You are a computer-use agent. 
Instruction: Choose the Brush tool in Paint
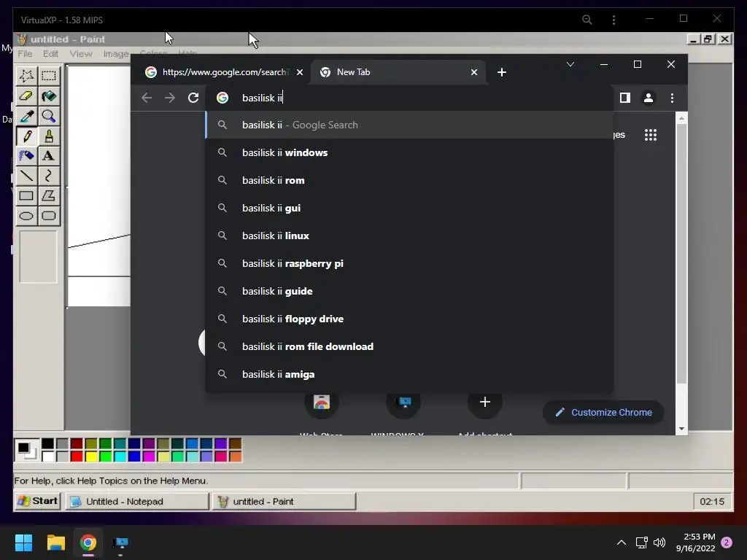pyautogui.click(x=49, y=136)
